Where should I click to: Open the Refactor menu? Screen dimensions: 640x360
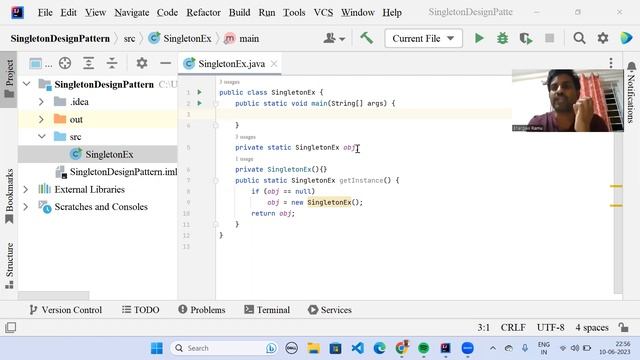tap(203, 13)
